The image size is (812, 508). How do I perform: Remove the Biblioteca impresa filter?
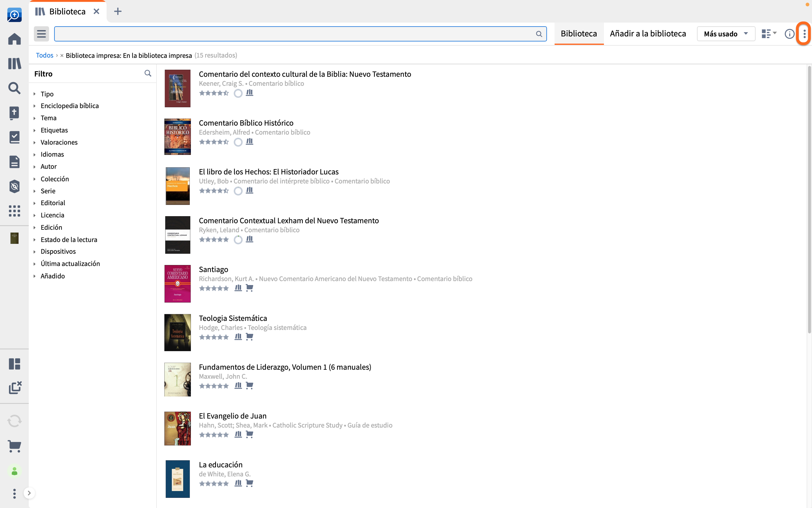pyautogui.click(x=62, y=56)
